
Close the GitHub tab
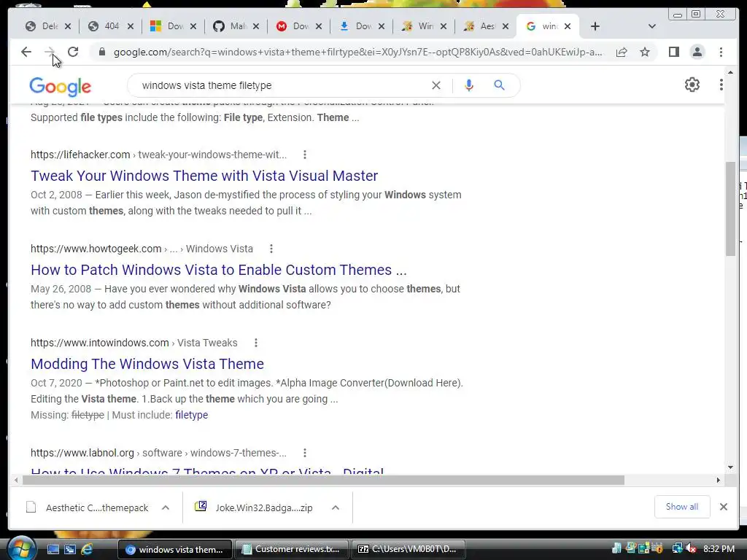[x=256, y=26]
